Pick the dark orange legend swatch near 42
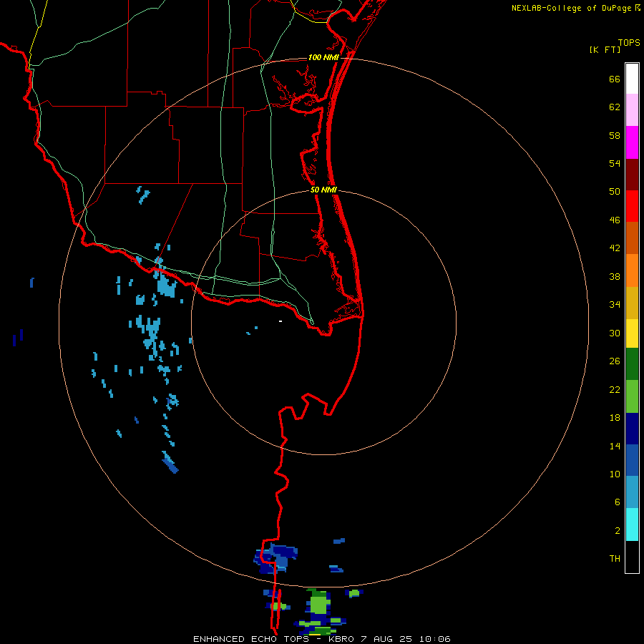This screenshot has width=644, height=644. (x=632, y=238)
